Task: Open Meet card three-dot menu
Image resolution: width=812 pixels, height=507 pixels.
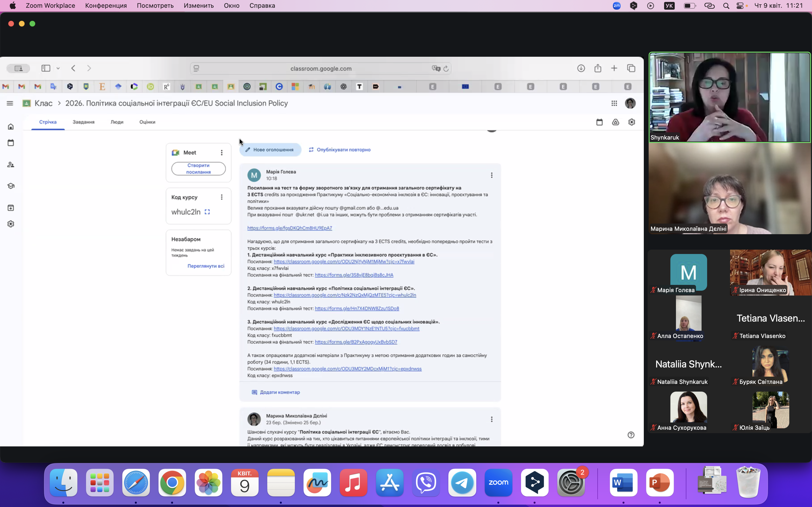Action: pos(221,153)
